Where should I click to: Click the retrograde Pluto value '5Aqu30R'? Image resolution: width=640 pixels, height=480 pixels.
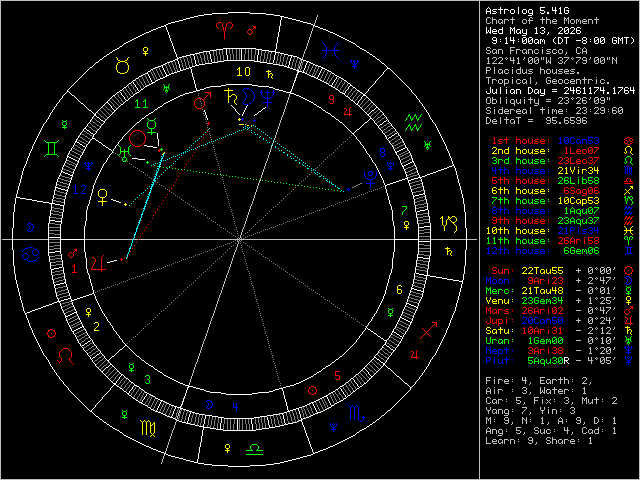click(x=548, y=361)
